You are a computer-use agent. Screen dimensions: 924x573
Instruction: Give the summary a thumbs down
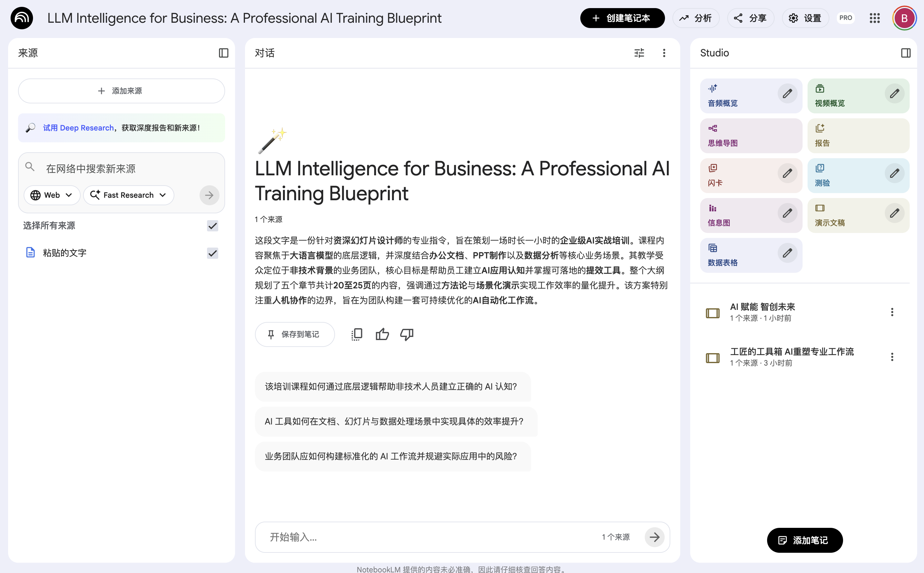coord(407,334)
